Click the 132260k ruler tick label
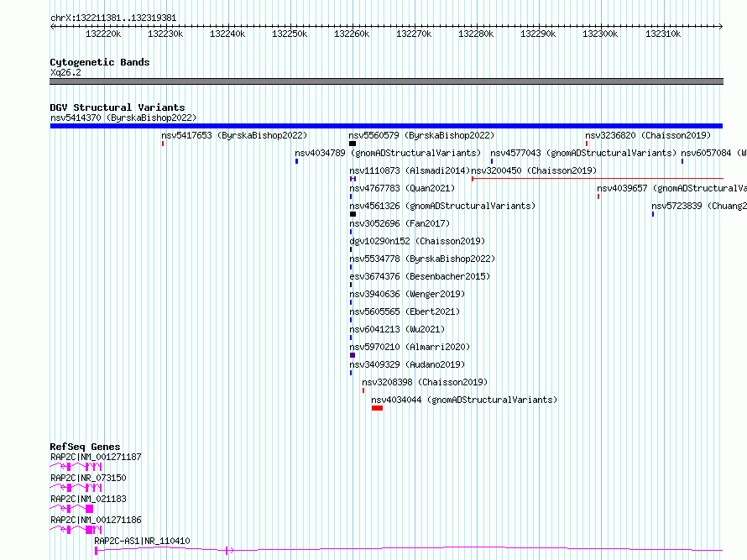747x560 pixels. pos(352,34)
